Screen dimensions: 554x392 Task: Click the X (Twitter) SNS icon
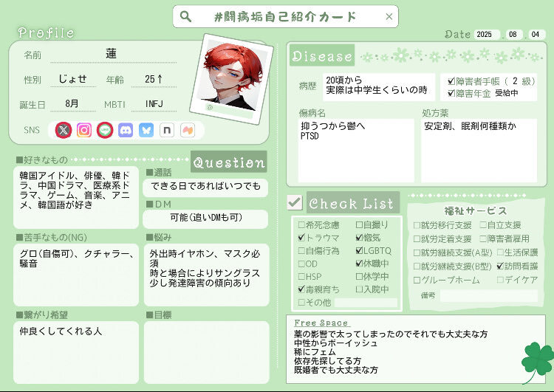pos(64,131)
